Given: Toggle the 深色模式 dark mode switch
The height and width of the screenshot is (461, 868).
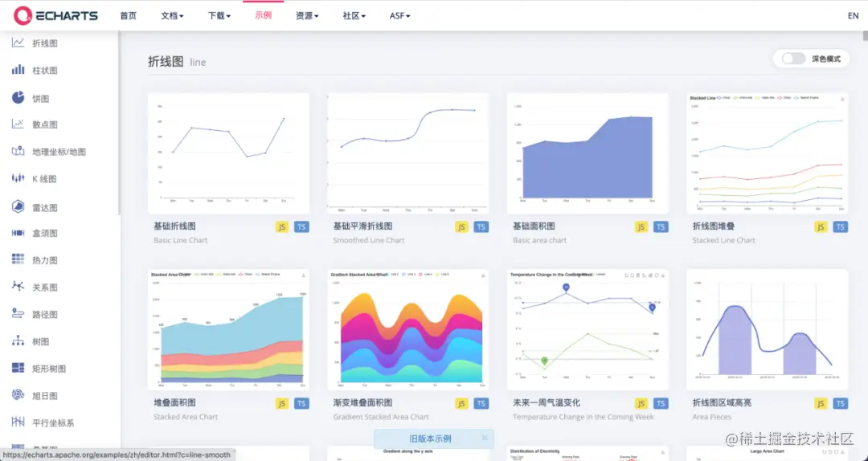Looking at the screenshot, I should tap(793, 59).
